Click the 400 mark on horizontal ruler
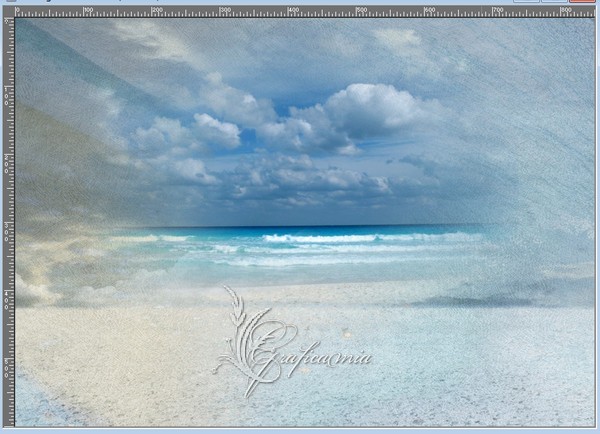This screenshot has height=434, width=600. click(x=294, y=10)
